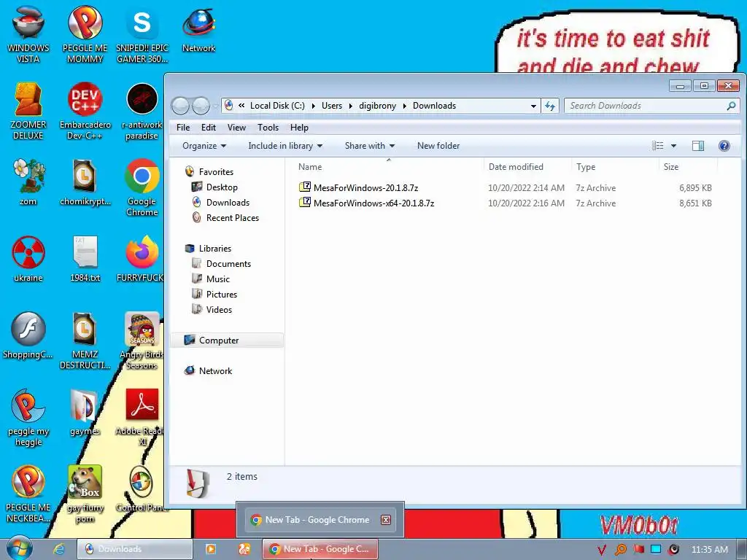747x560 pixels.
Task: Open Documents library in navigation pane
Action: [x=228, y=264]
